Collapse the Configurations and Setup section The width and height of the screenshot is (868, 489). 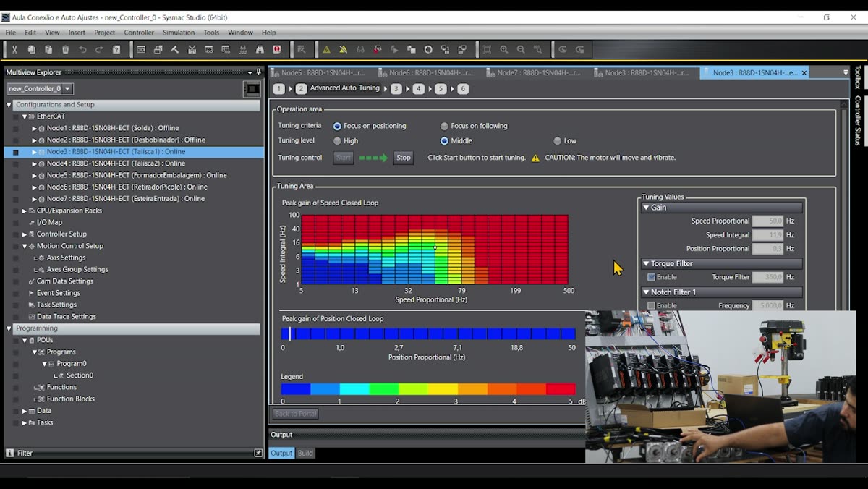[9, 105]
